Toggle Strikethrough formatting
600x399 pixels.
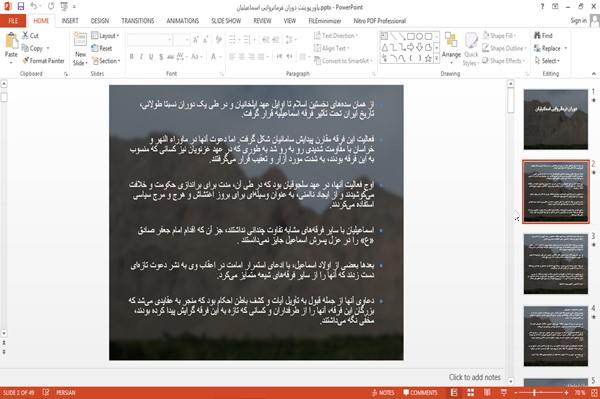(171, 57)
